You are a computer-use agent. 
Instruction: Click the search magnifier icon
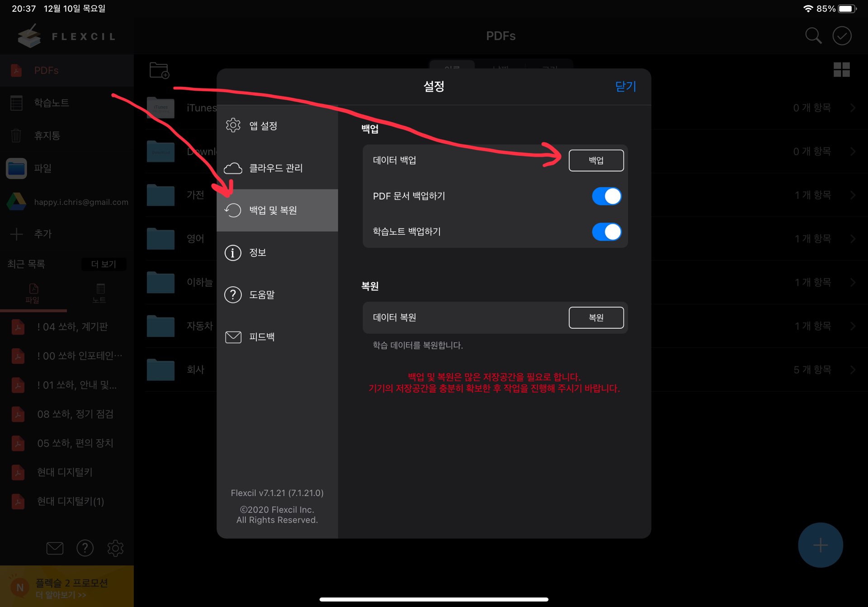pos(813,36)
